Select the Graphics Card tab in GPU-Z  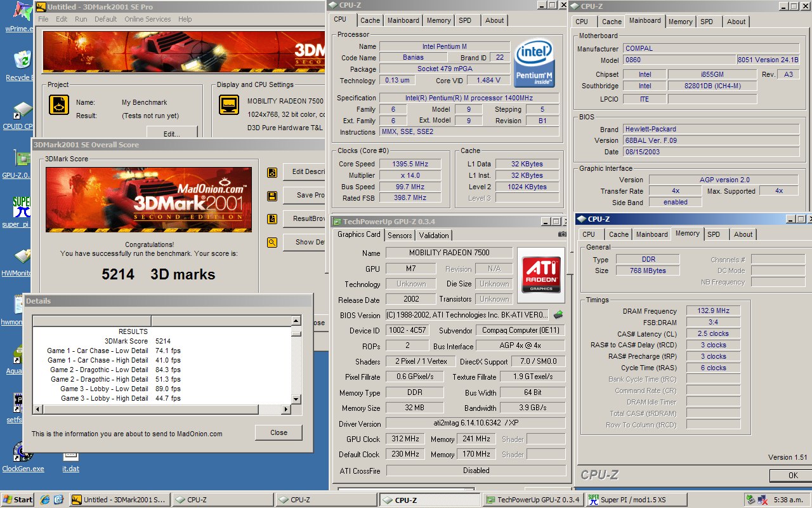point(359,234)
